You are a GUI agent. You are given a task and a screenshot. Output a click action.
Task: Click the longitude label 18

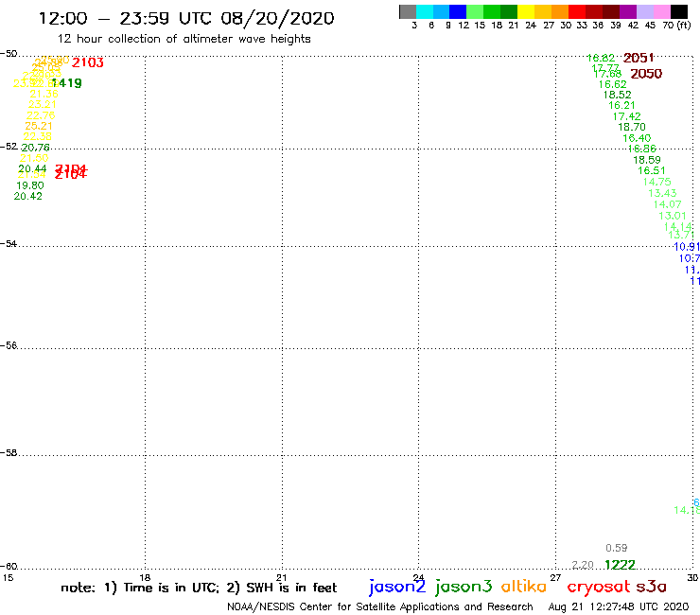pyautogui.click(x=145, y=577)
